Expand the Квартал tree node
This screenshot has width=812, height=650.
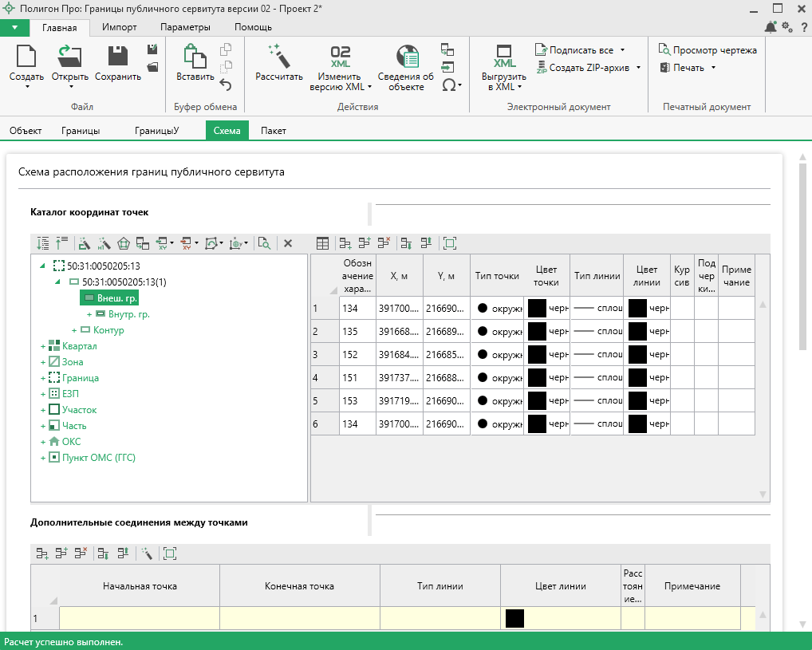[x=43, y=347]
